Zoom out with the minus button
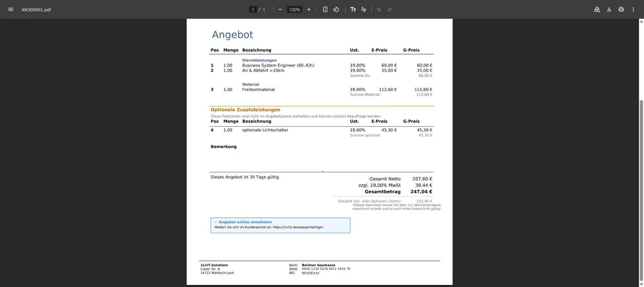The height and width of the screenshot is (287, 644). click(280, 10)
